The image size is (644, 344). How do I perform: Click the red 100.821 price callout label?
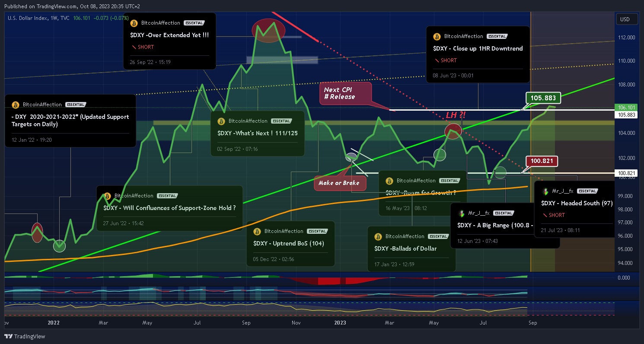pos(542,161)
